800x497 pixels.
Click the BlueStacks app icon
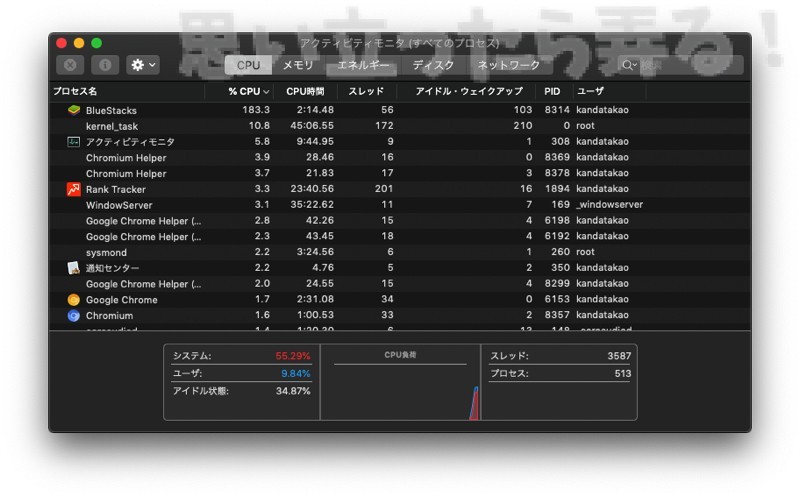coord(73,110)
